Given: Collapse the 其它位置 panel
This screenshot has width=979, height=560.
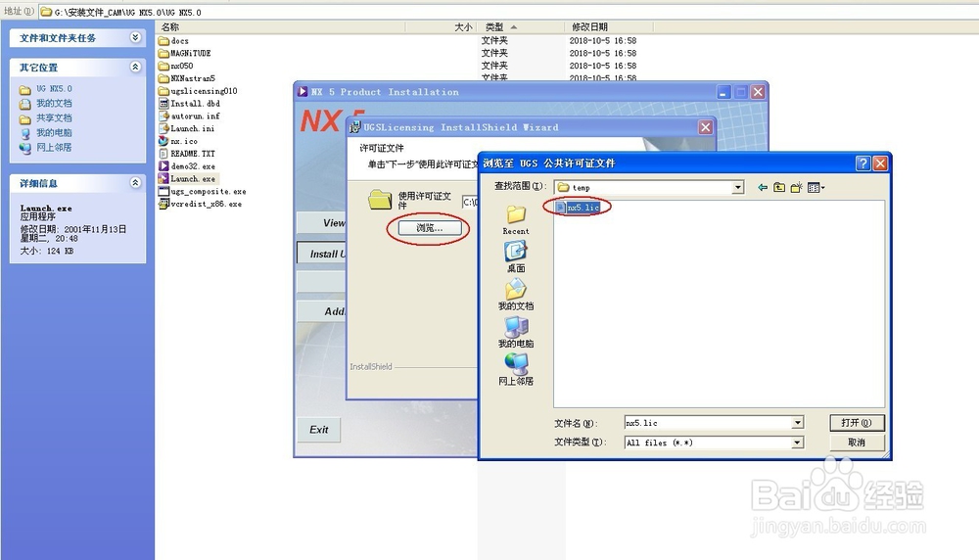Looking at the screenshot, I should click(x=135, y=67).
